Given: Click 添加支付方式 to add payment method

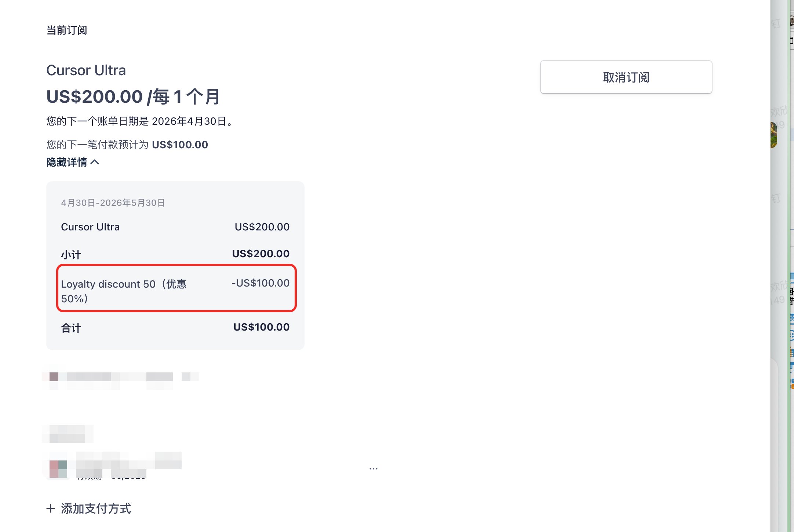Looking at the screenshot, I should pos(88,509).
